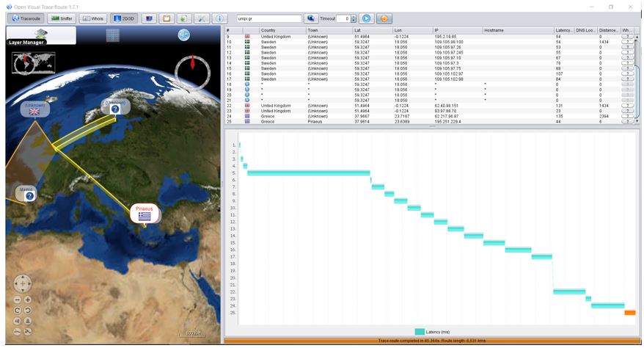Click the table scrollbar up arrow
644x348 pixels.
point(637,37)
